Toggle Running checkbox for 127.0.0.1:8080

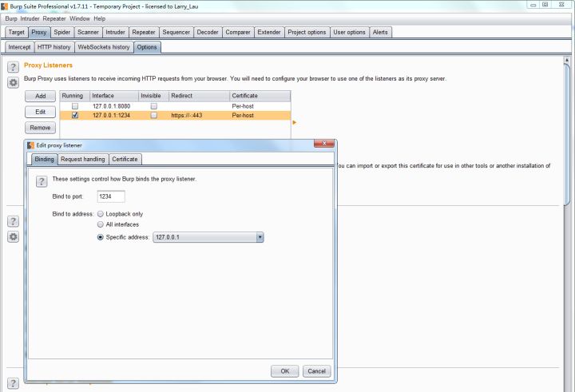coord(75,106)
